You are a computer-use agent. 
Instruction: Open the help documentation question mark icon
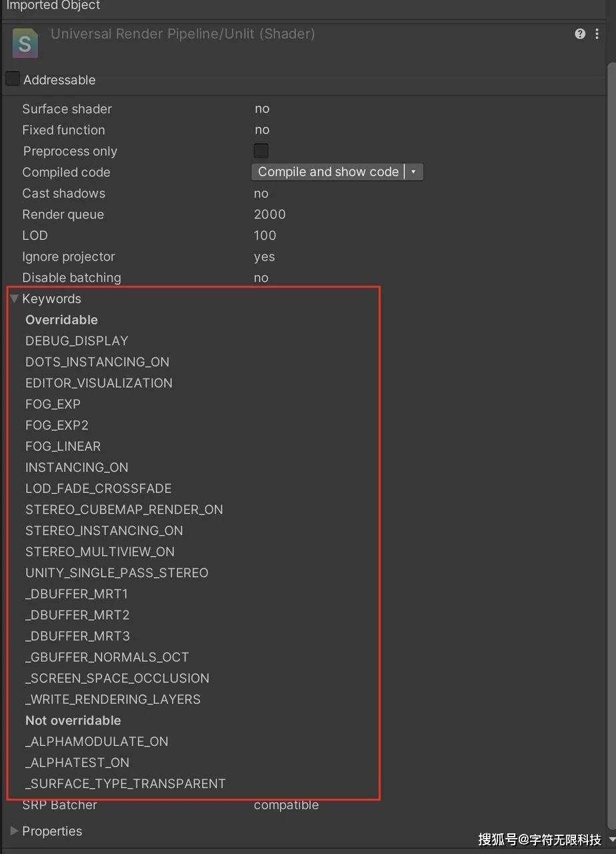click(x=579, y=33)
